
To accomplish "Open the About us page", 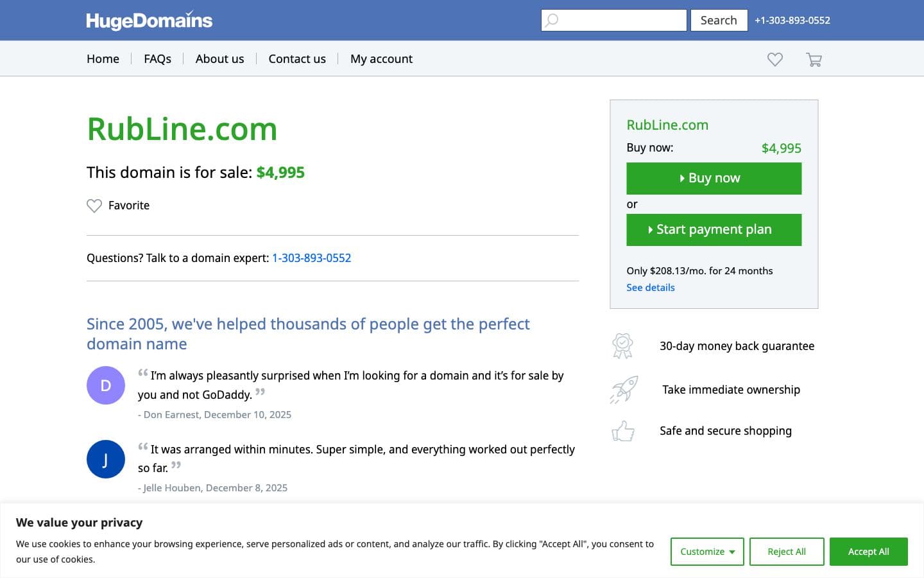I will 219,59.
